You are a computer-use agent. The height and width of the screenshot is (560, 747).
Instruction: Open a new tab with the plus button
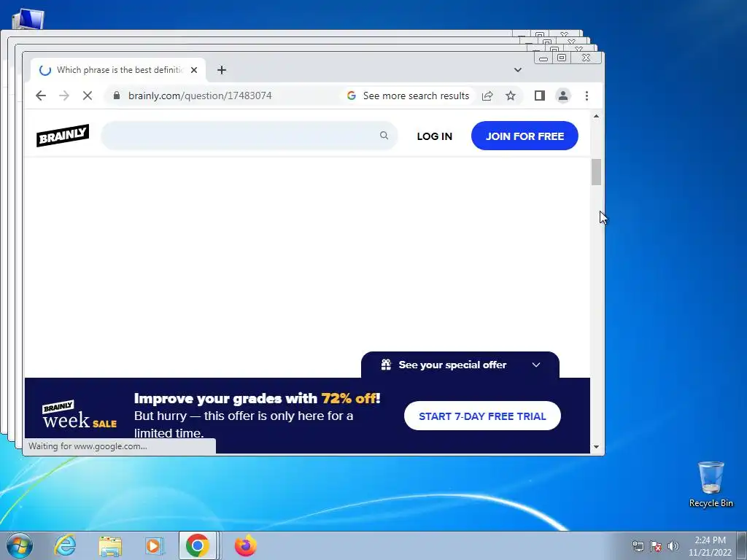point(222,70)
